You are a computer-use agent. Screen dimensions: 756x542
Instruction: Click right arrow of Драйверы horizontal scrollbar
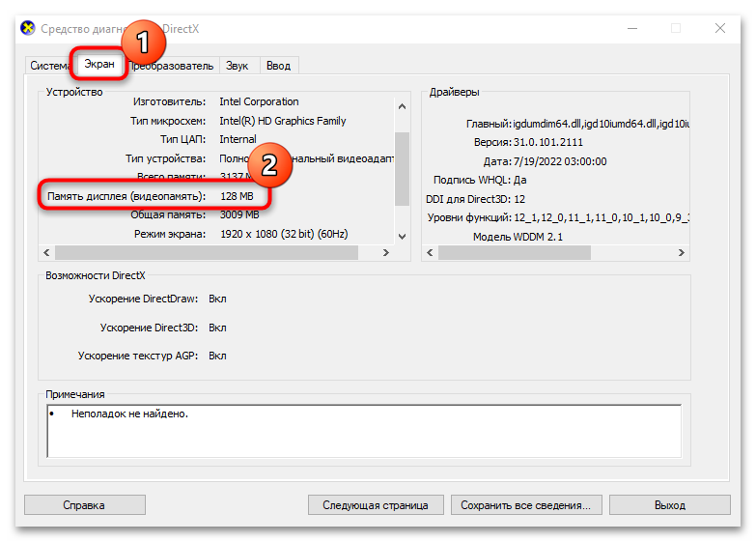pyautogui.click(x=684, y=252)
